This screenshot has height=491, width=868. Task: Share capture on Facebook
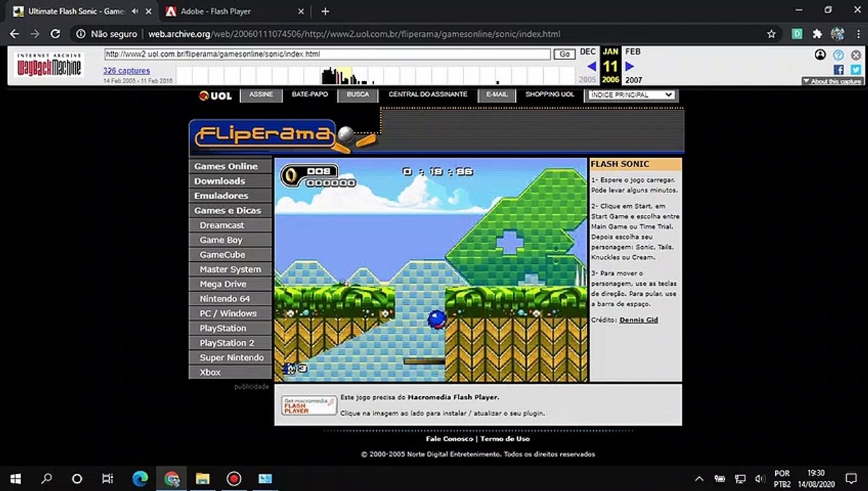click(x=839, y=70)
